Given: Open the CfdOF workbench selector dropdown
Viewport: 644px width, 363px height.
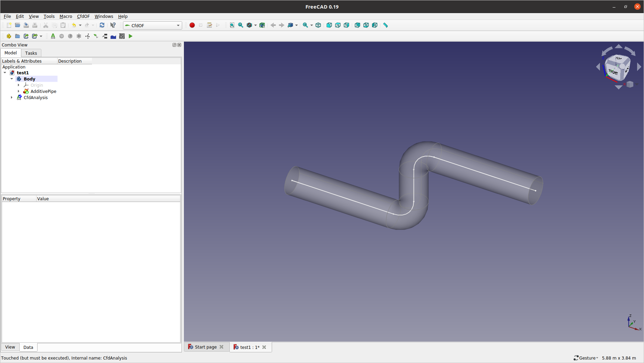Looking at the screenshot, I should 153,25.
